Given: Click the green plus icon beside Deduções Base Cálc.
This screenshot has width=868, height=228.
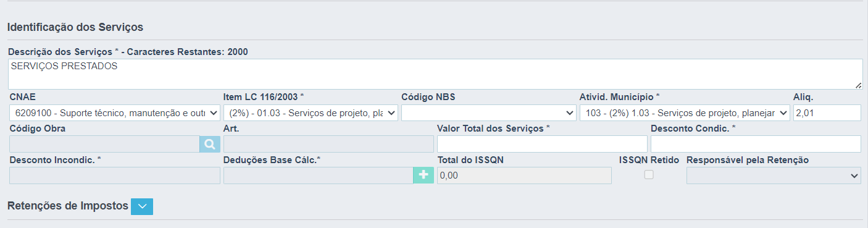Looking at the screenshot, I should click(x=424, y=175).
